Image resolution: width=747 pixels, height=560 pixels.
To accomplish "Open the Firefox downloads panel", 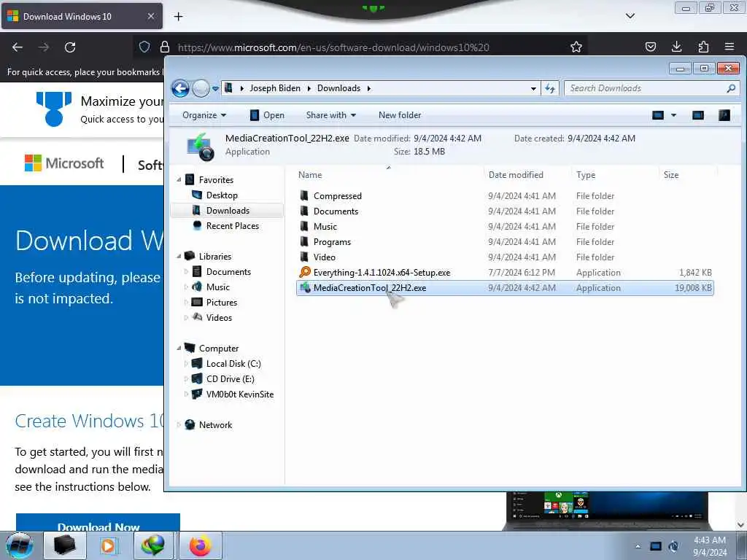I will [x=676, y=47].
